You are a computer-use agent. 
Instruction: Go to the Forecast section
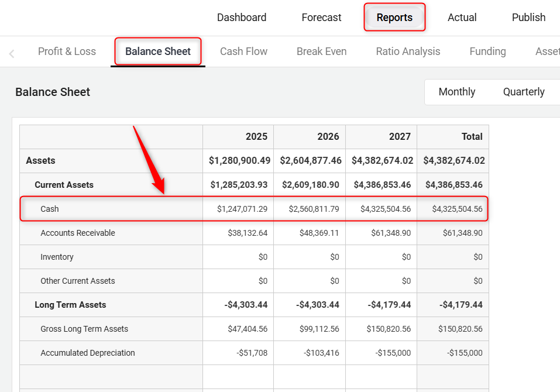click(321, 18)
